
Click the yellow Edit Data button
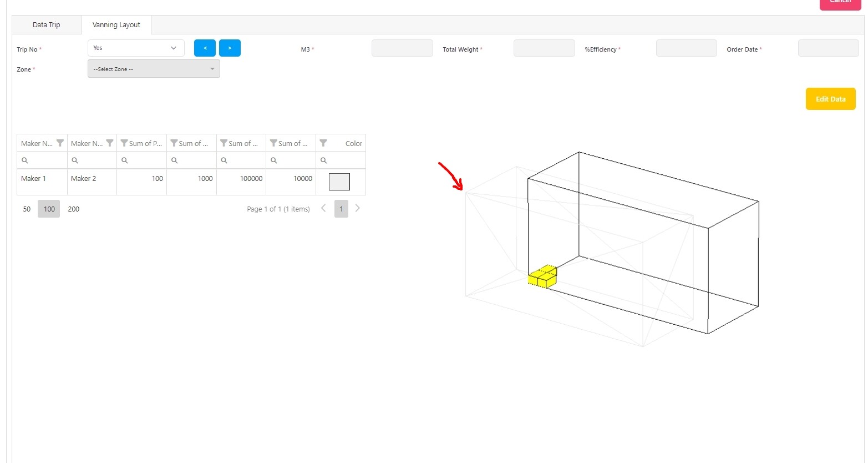pos(830,99)
